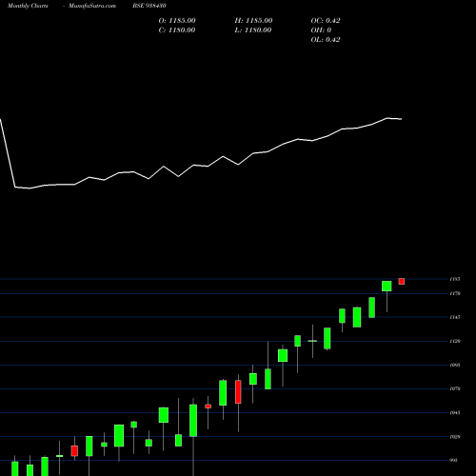Click the large red candle body near 1070

click(238, 392)
